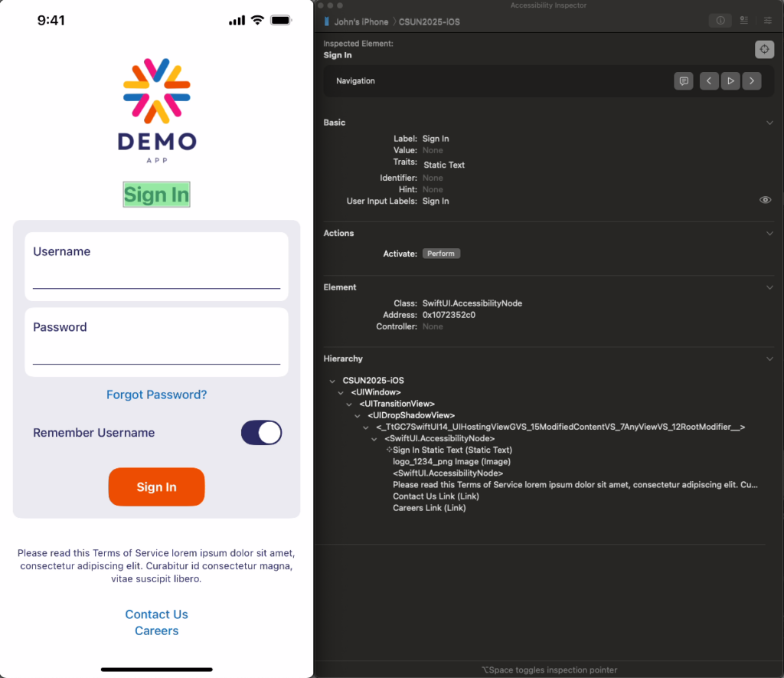
Task: Select CSUN2025-iOS in the breadcrumb
Action: [431, 21]
